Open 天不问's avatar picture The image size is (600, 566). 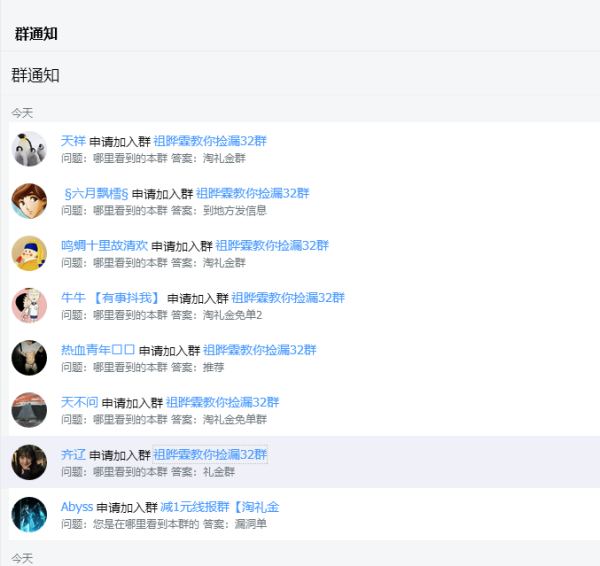(29, 410)
